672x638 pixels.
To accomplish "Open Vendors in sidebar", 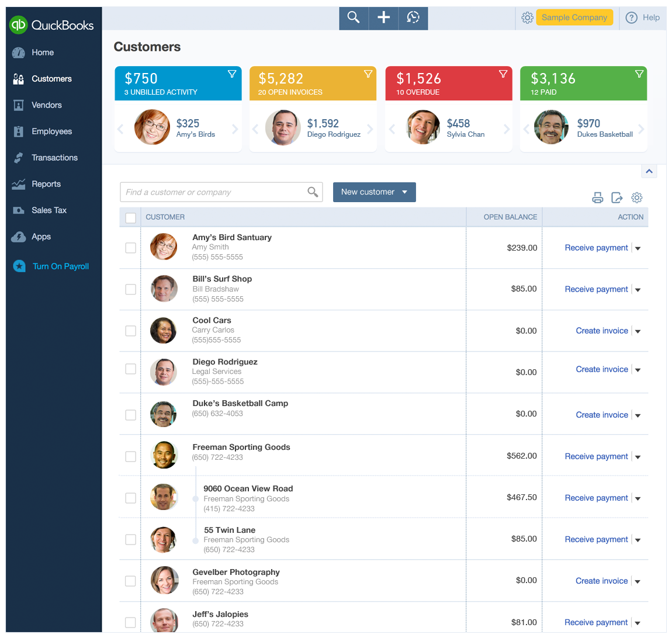I will pyautogui.click(x=46, y=105).
